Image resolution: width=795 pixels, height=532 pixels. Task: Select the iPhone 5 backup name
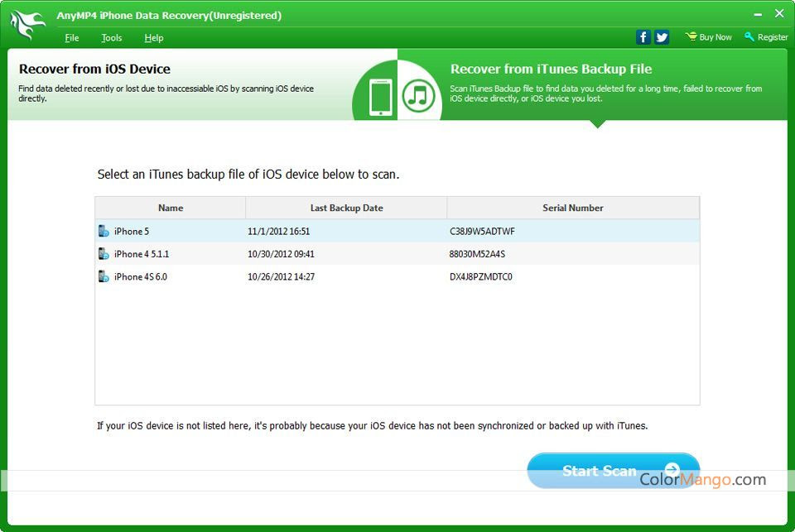[x=132, y=231]
